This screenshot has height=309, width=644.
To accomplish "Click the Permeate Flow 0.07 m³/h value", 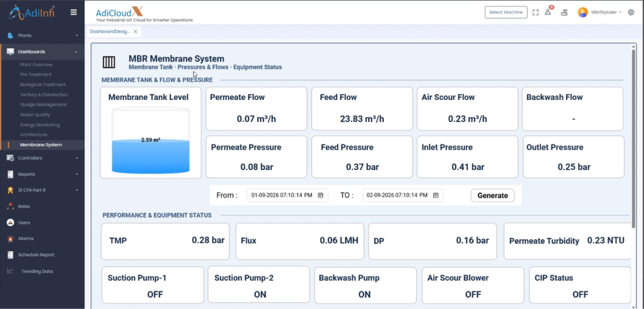I will [x=257, y=119].
